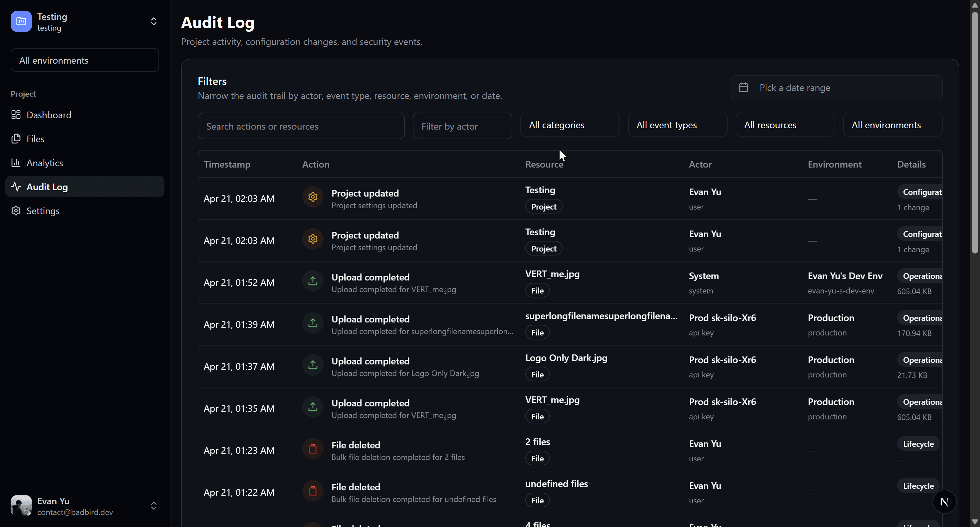Click the scrollbar down arrow
980x527 pixels.
975,522
